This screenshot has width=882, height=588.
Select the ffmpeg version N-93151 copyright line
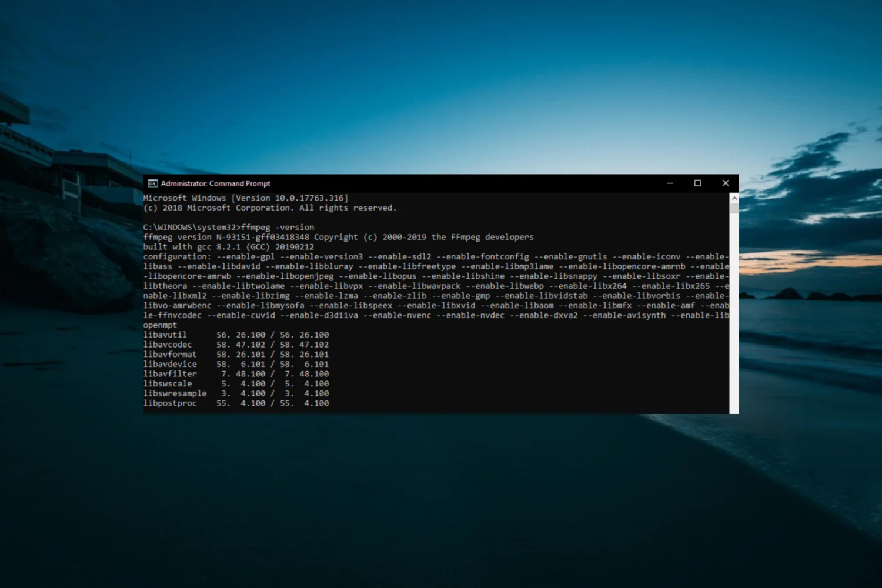coord(338,237)
